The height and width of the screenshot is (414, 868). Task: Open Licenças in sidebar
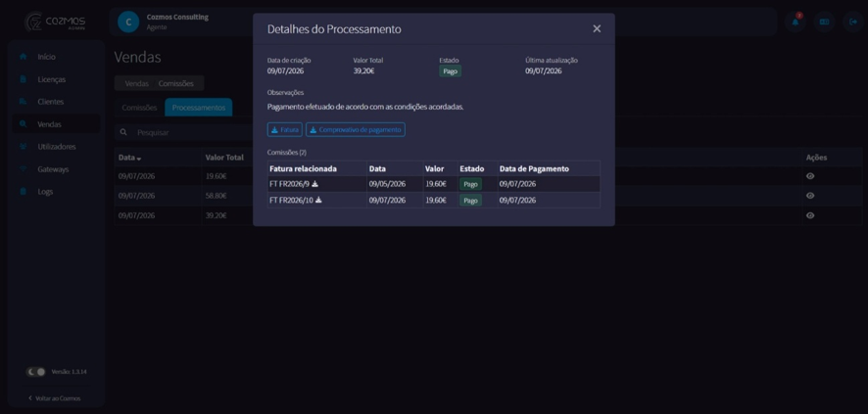57,79
